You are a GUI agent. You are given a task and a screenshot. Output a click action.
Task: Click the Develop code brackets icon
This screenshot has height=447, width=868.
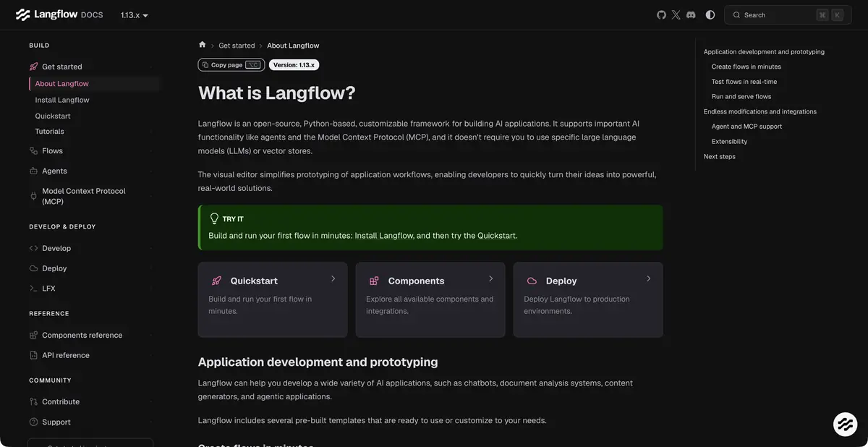33,248
